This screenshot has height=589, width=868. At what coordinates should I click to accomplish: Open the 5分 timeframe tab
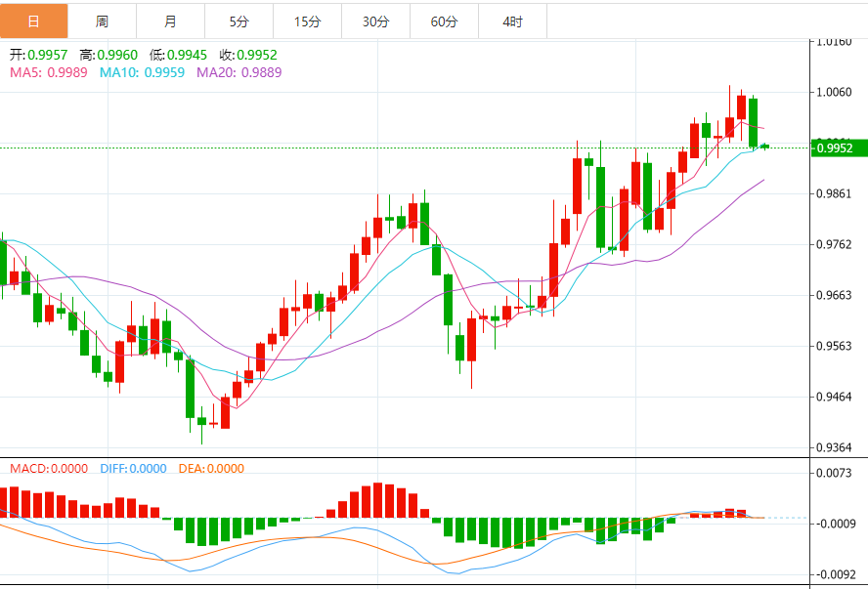(x=239, y=21)
